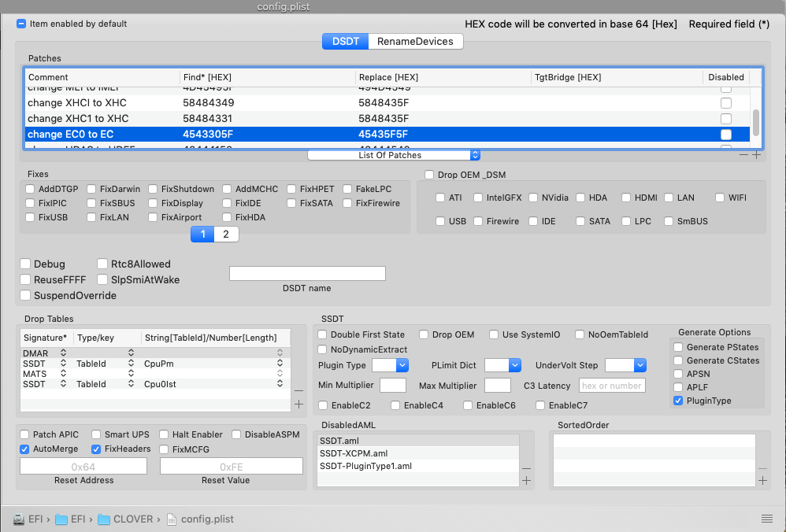Uncheck PluginType in Generate Options
The height and width of the screenshot is (532, 786).
(x=678, y=401)
